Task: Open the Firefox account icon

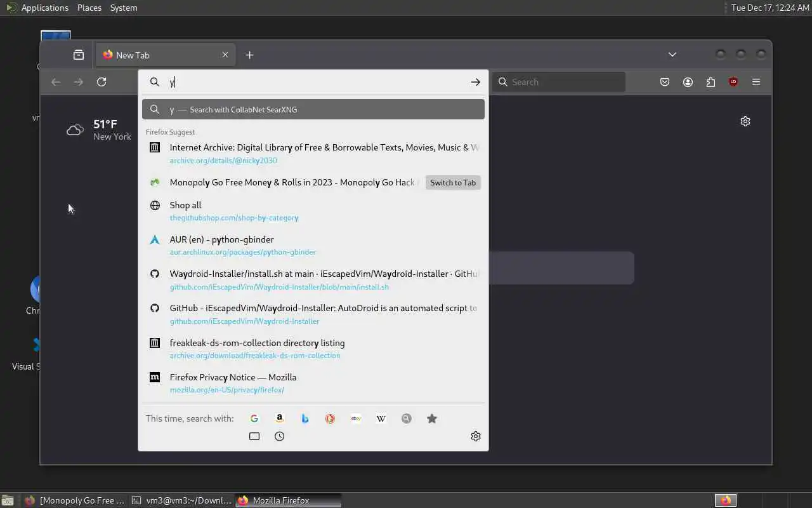Action: point(688,82)
